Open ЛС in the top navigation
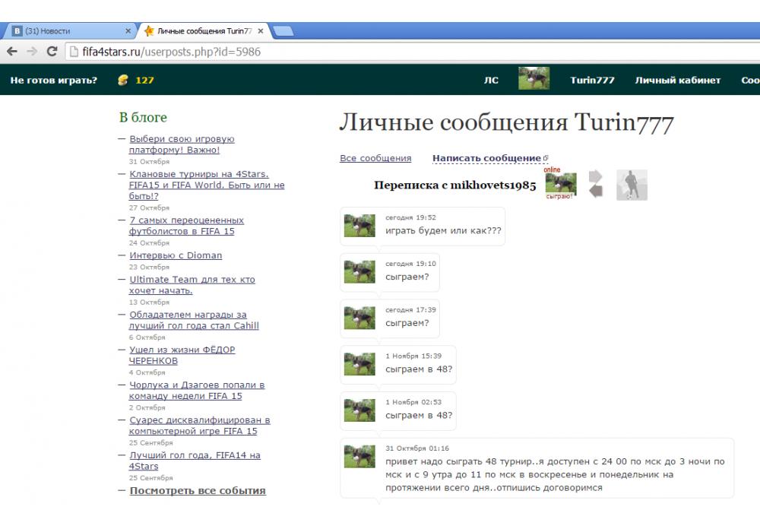This screenshot has height=532, width=760. [x=491, y=80]
